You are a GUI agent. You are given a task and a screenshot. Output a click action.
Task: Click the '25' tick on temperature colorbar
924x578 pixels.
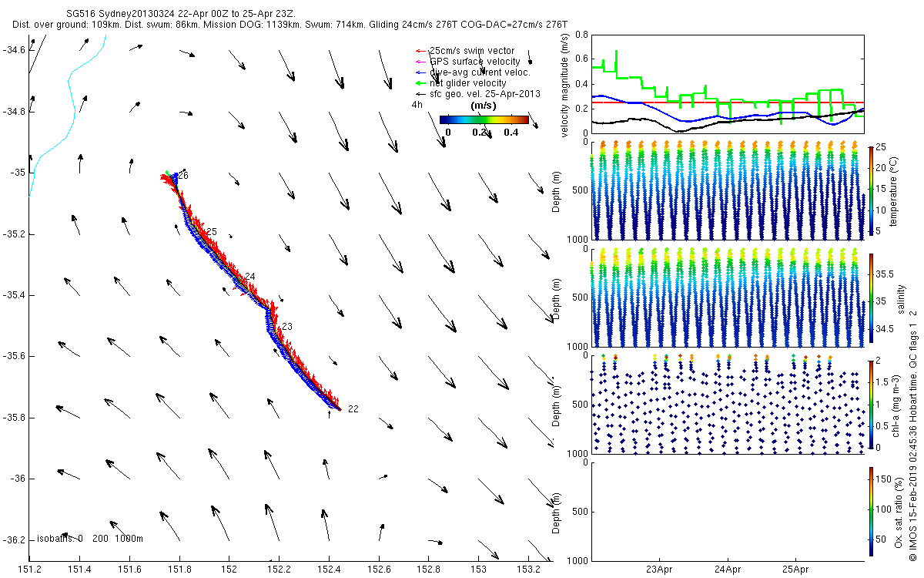click(880, 146)
